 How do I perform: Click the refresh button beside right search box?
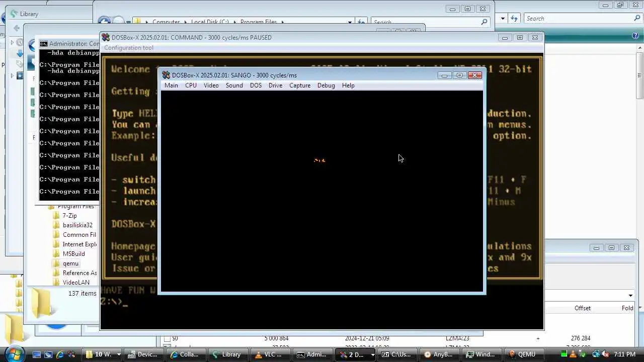pyautogui.click(x=514, y=19)
